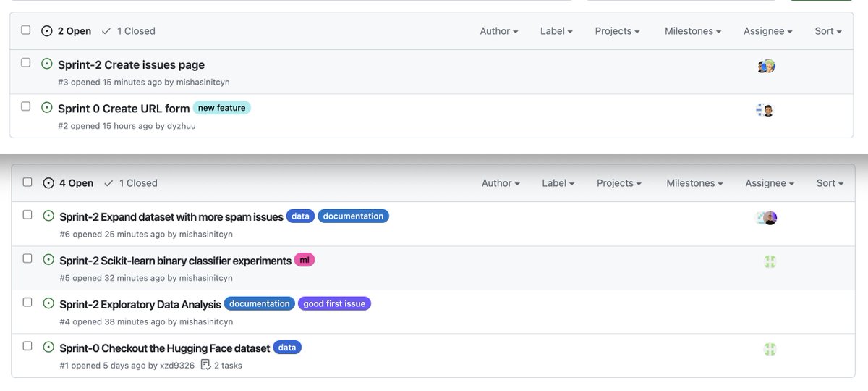Click the purple good first issue label
This screenshot has height=391, width=868.
pos(334,303)
